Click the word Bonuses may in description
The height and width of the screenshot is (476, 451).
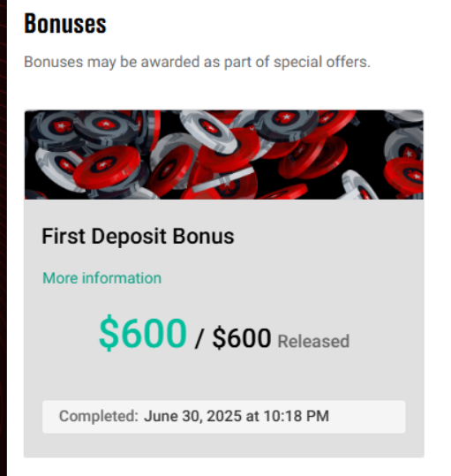click(x=70, y=62)
